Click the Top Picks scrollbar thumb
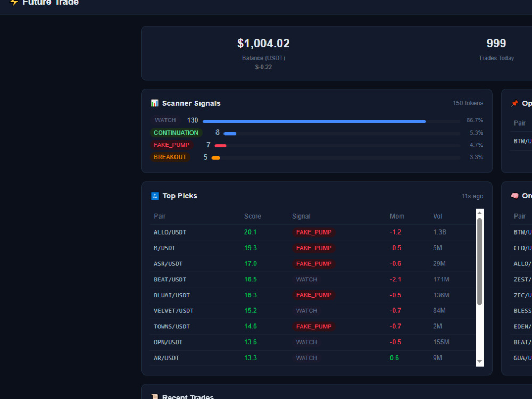The width and height of the screenshot is (532, 399). (x=479, y=262)
